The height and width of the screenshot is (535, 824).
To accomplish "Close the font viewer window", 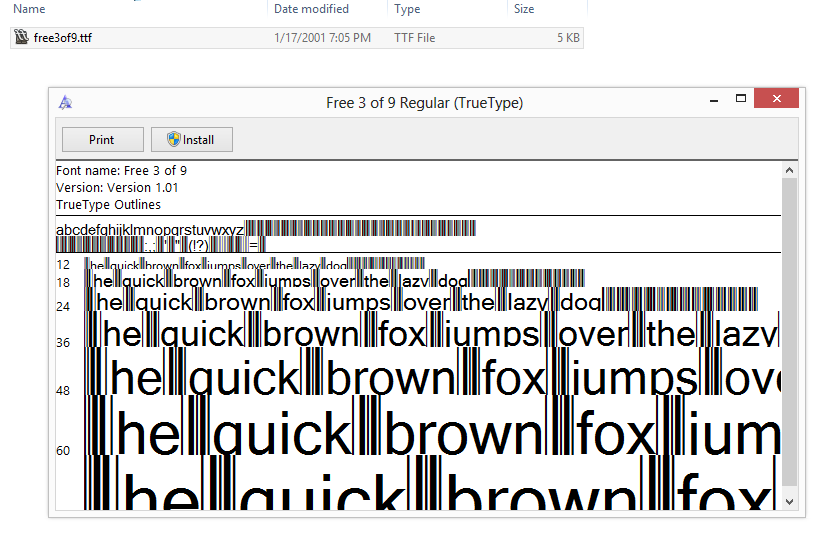I will (777, 98).
